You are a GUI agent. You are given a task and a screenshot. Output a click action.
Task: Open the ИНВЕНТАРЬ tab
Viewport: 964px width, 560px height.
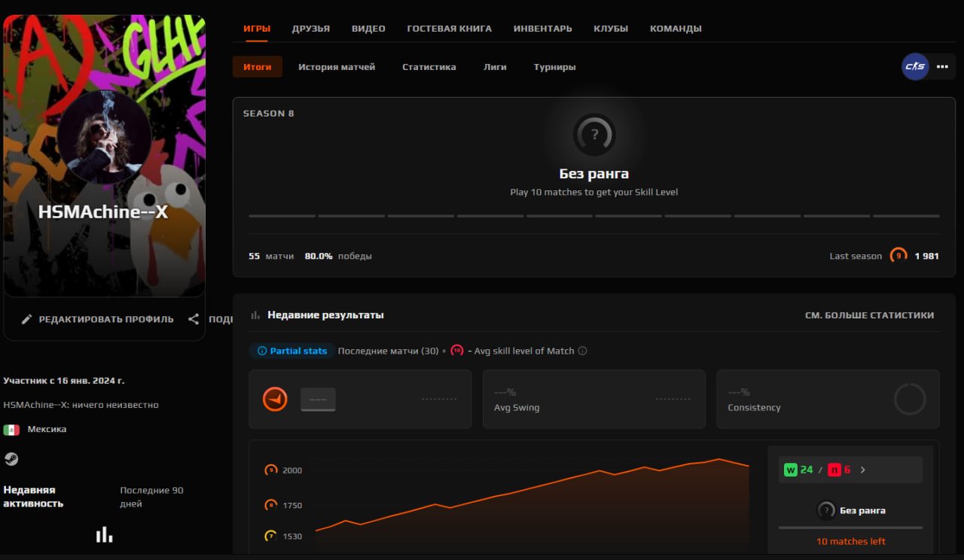[x=542, y=29]
